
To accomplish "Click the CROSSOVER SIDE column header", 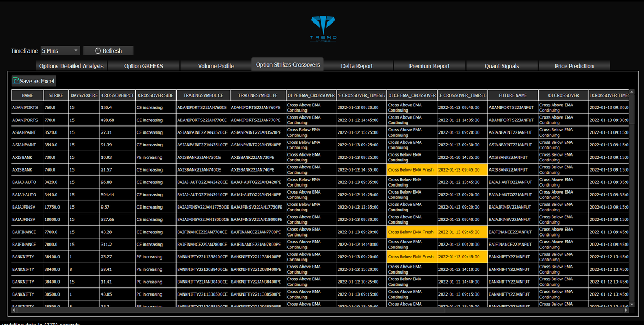I will pos(156,95).
